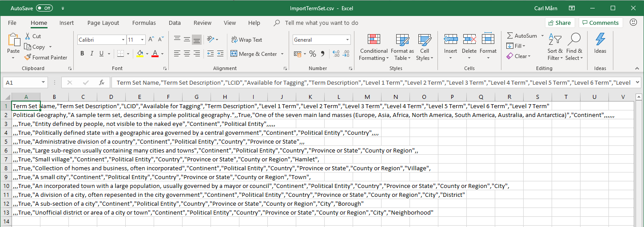Align text to the top
The height and width of the screenshot is (227, 644).
[x=177, y=39]
